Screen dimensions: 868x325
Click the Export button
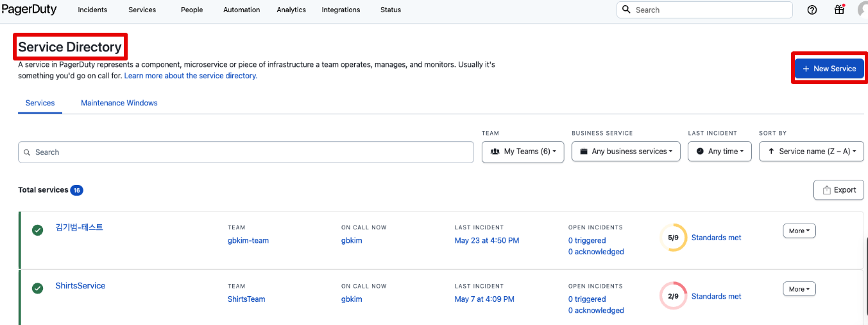(x=839, y=190)
